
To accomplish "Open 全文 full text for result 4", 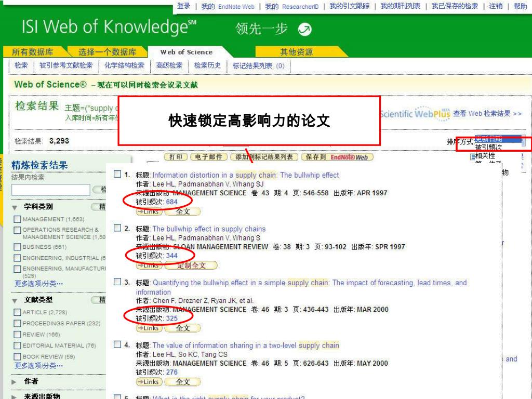I will tap(183, 382).
